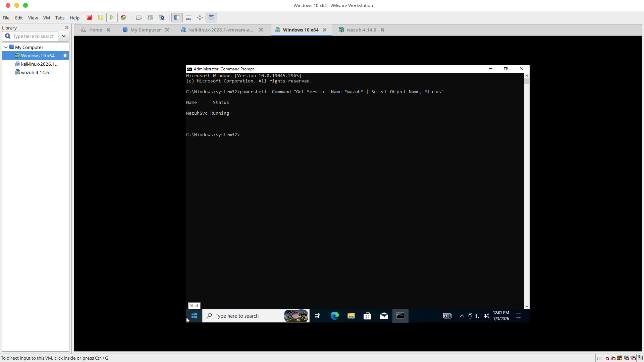Click the Restart guest toolbar icon
Screen dimensions: 644x362
(123, 17)
